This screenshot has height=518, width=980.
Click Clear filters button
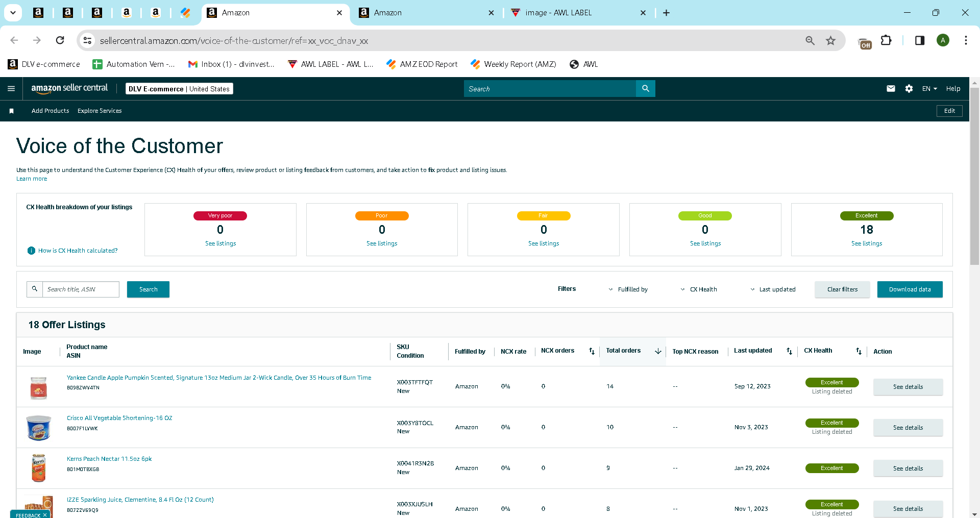(842, 289)
